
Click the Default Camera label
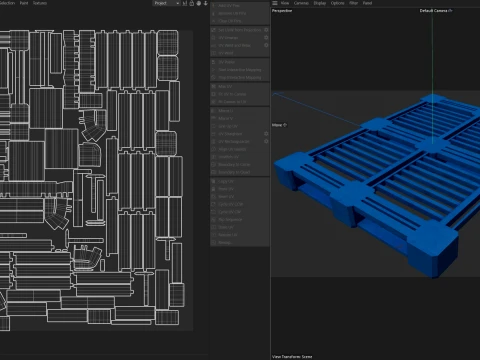tap(433, 11)
